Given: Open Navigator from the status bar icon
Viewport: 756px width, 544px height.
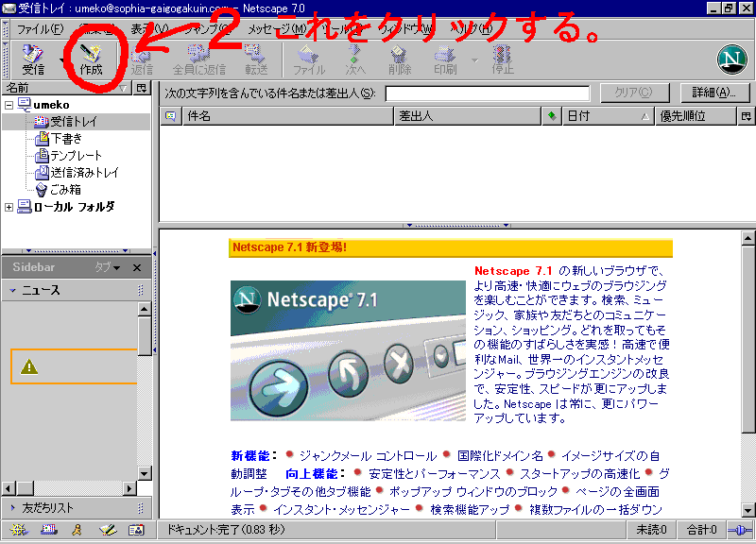Looking at the screenshot, I should pos(18,531).
